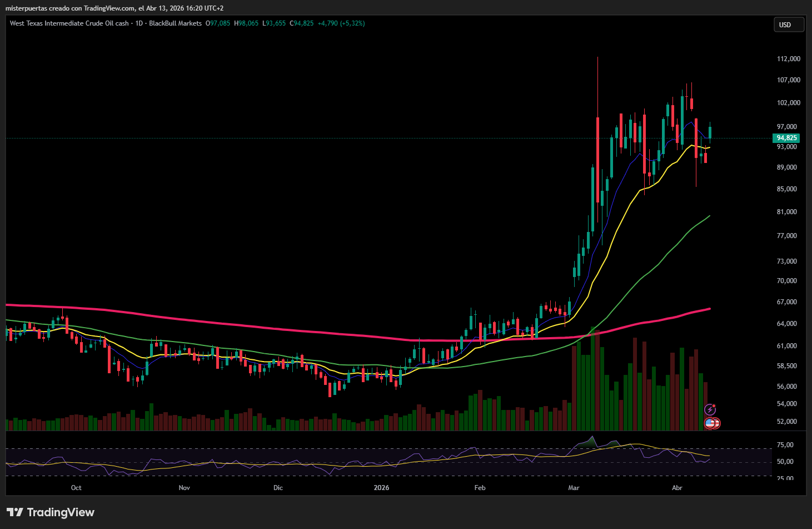Click the purple lightning bolt event icon
Viewport: 812px width, 529px height.
710,410
